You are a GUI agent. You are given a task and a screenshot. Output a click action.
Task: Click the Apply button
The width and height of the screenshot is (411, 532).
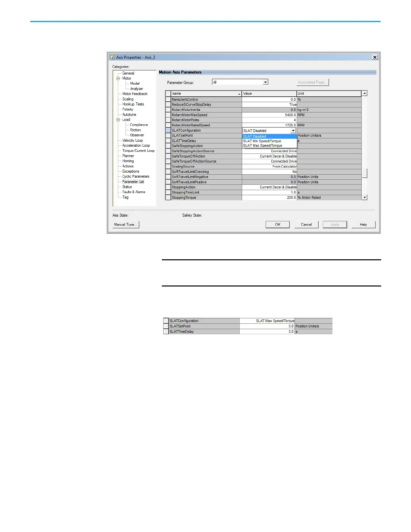point(335,225)
